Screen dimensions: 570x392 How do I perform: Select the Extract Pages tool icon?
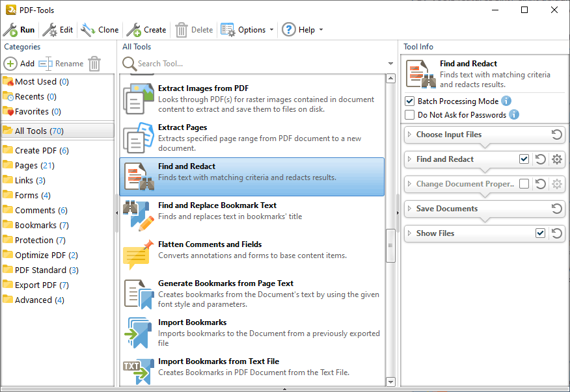point(139,138)
